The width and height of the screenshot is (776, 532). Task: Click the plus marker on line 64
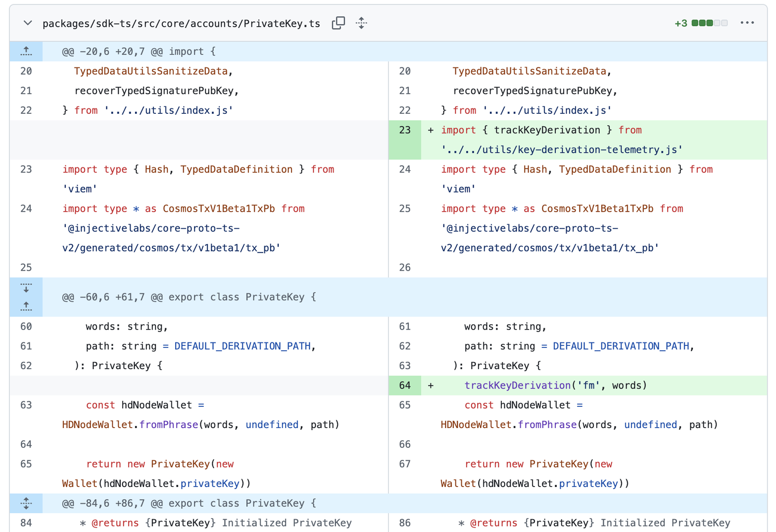[431, 386]
